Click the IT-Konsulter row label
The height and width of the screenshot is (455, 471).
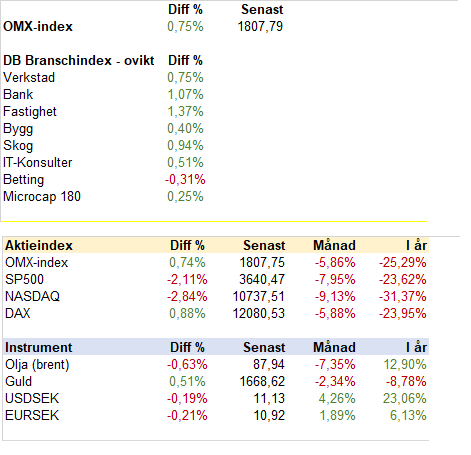click(x=37, y=163)
